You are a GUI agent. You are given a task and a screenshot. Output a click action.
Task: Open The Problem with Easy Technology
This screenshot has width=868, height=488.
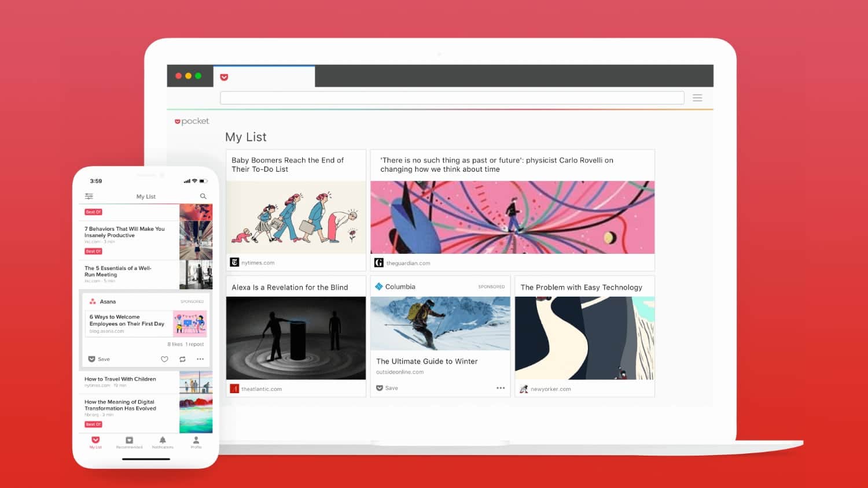point(582,287)
